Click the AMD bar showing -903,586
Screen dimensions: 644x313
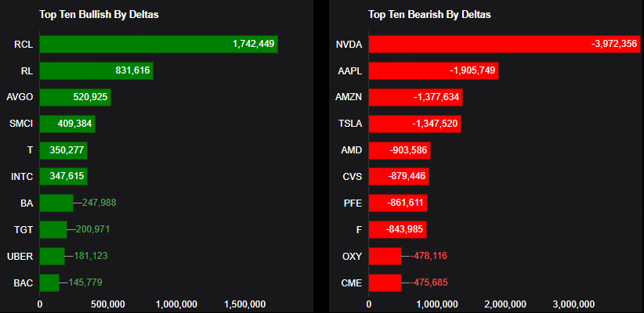coord(399,149)
